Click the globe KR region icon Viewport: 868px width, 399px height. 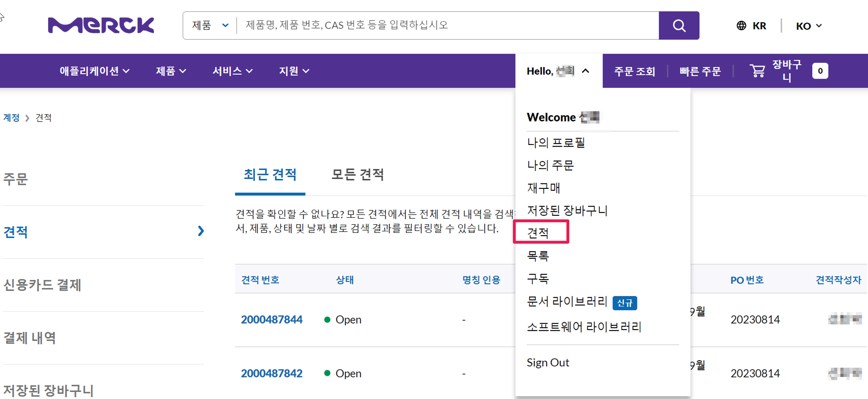741,26
